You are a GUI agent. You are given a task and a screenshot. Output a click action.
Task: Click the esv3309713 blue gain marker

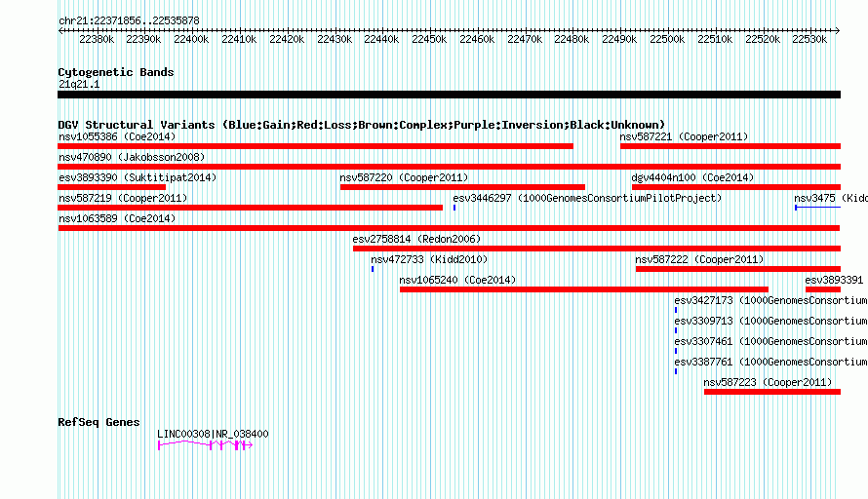point(676,330)
